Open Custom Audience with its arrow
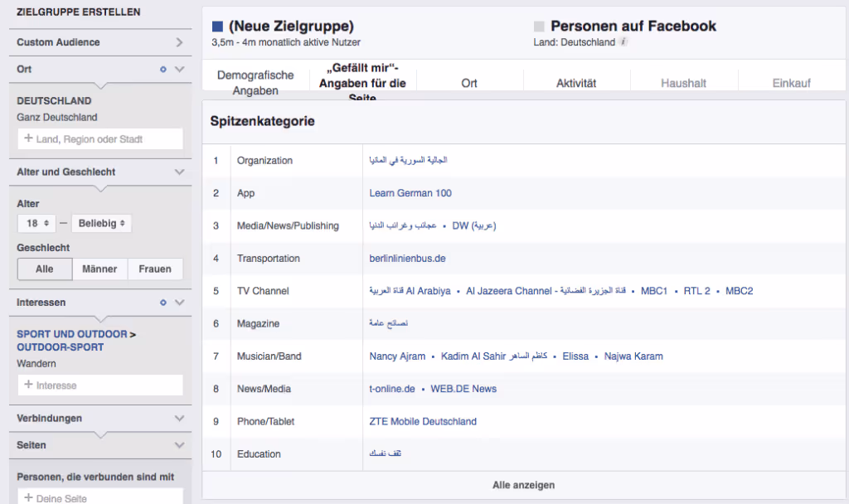This screenshot has height=504, width=849. click(179, 42)
